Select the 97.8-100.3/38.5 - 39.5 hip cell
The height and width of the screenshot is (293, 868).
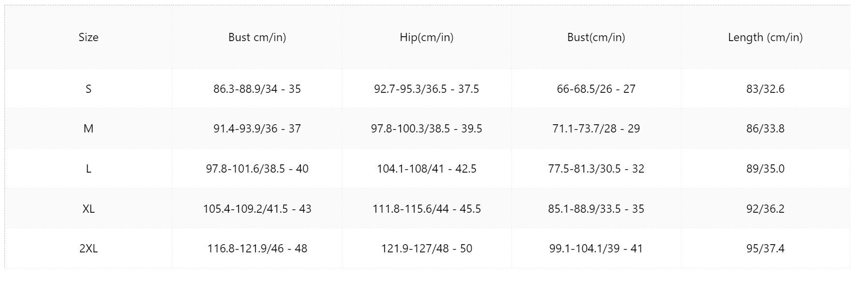tap(427, 129)
